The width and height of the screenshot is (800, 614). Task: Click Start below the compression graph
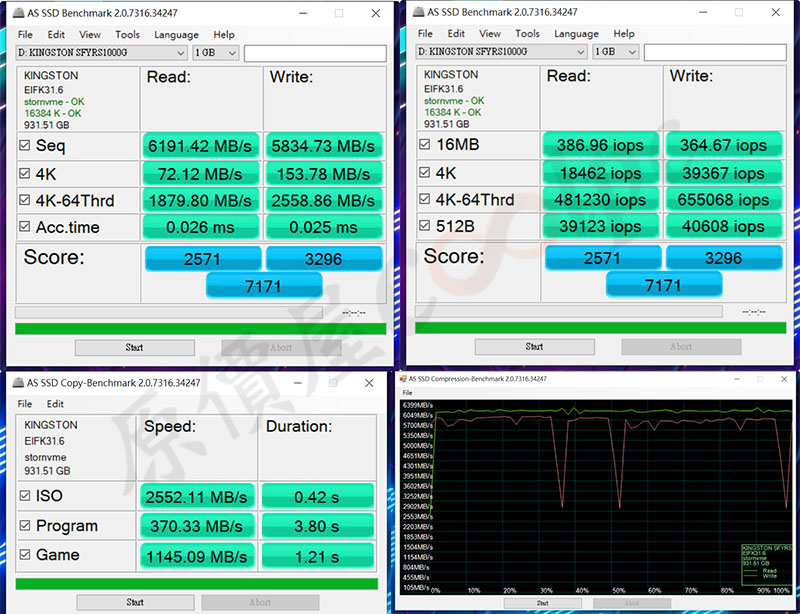tap(542, 603)
